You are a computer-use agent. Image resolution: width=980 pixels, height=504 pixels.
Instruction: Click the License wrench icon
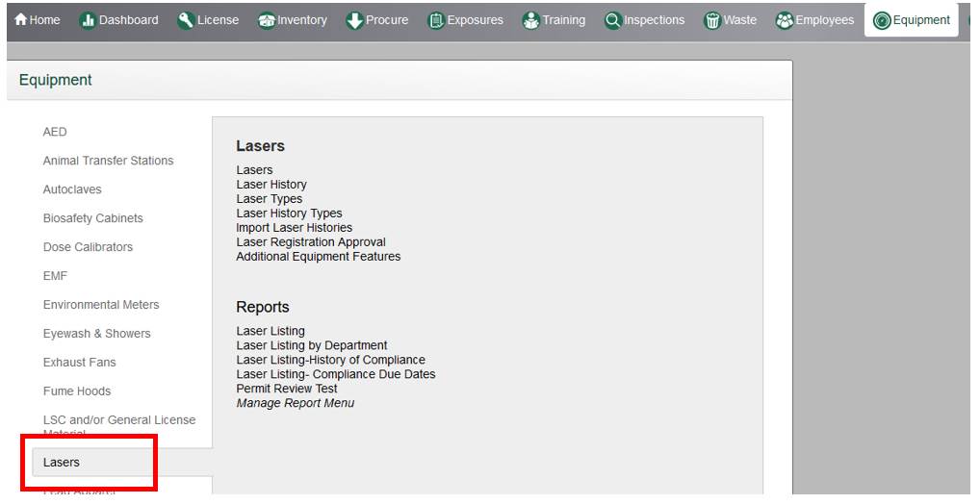coord(187,20)
